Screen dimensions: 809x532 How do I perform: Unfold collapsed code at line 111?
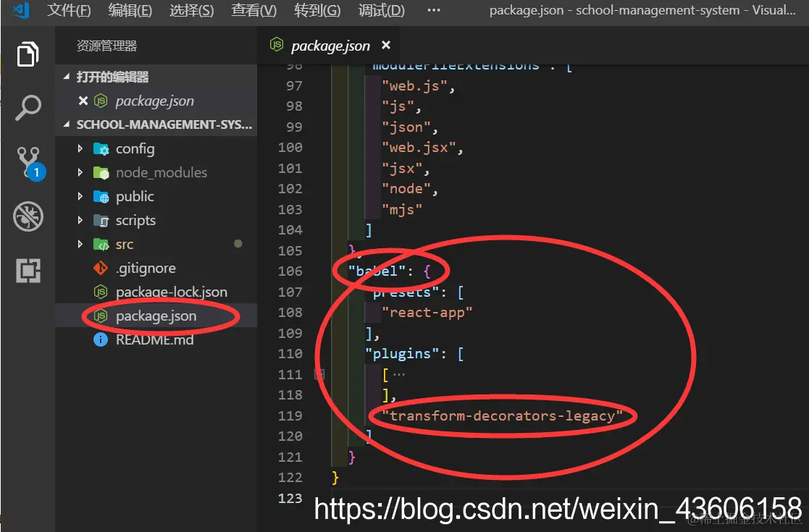click(x=319, y=374)
